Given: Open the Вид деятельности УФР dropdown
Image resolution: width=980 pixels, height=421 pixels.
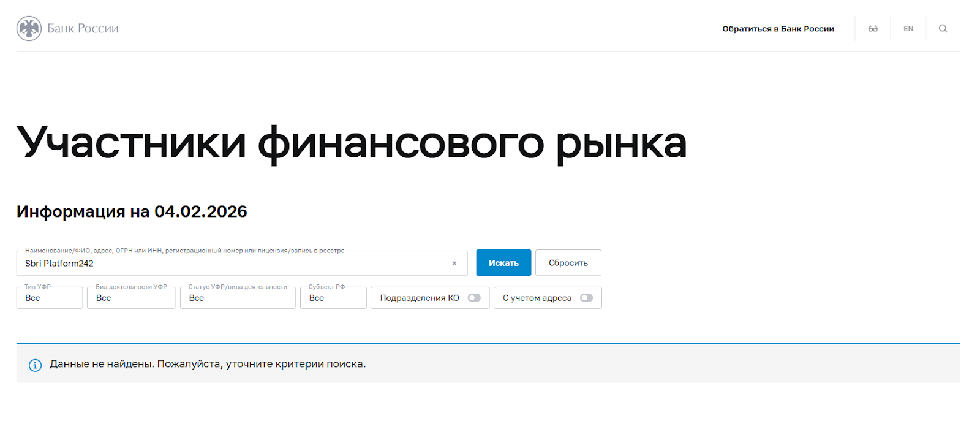Looking at the screenshot, I should coord(131,298).
